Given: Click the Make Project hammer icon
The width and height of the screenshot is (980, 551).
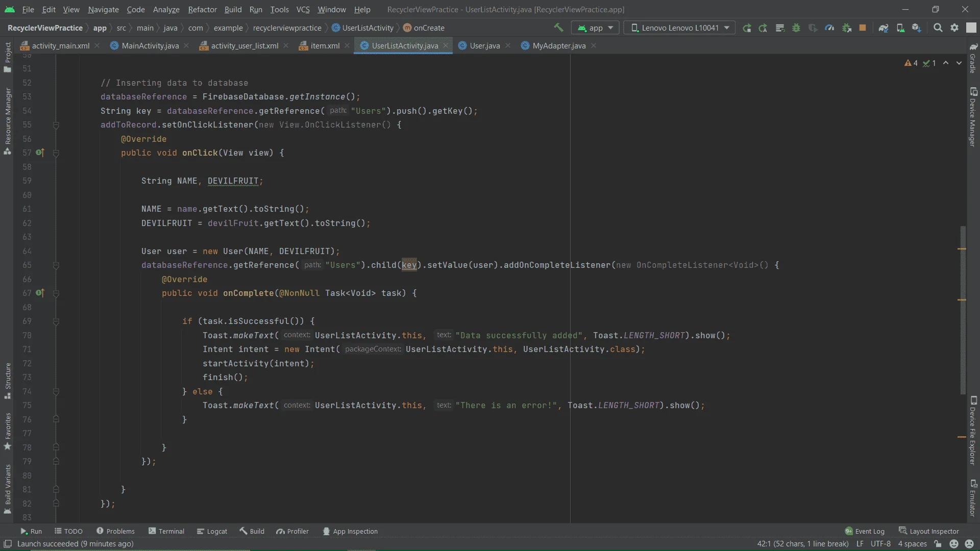Looking at the screenshot, I should pos(558,28).
